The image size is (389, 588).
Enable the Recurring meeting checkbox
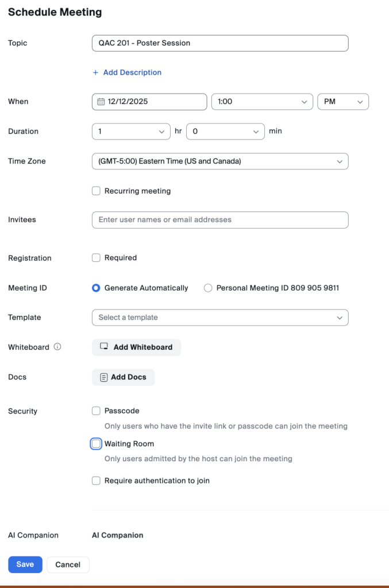(x=96, y=191)
